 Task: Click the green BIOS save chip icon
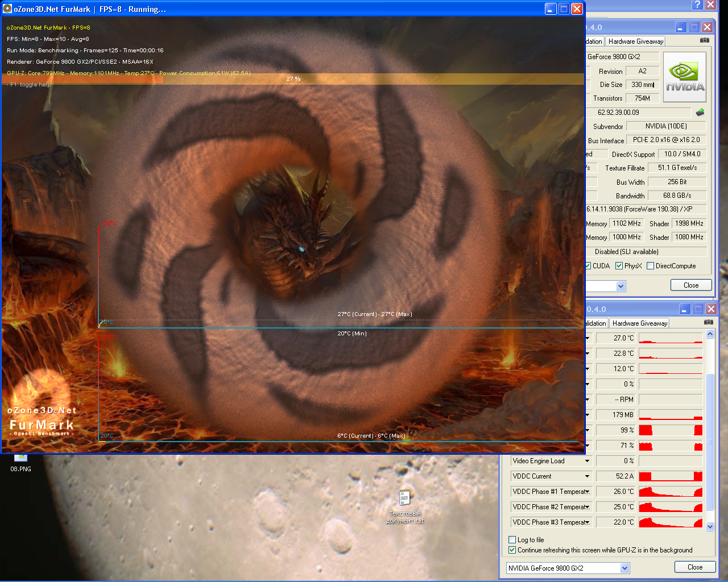[x=700, y=112]
